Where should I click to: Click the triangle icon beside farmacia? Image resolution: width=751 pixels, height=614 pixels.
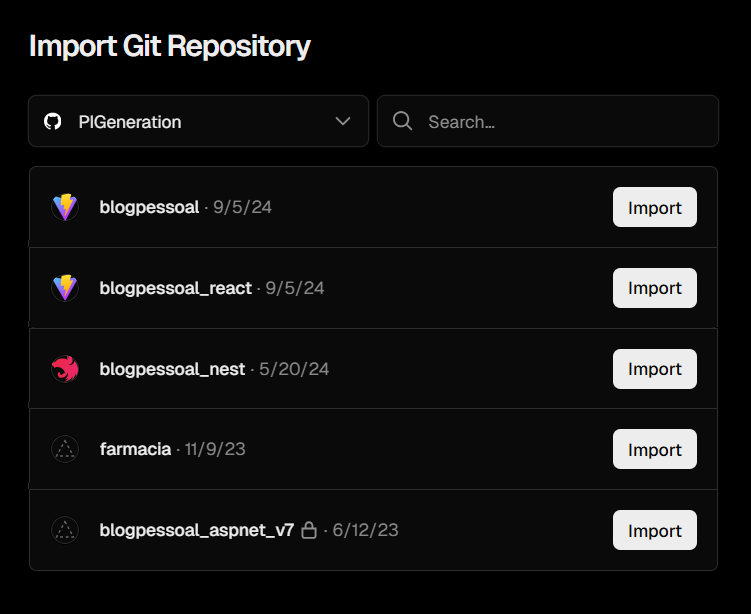click(65, 449)
